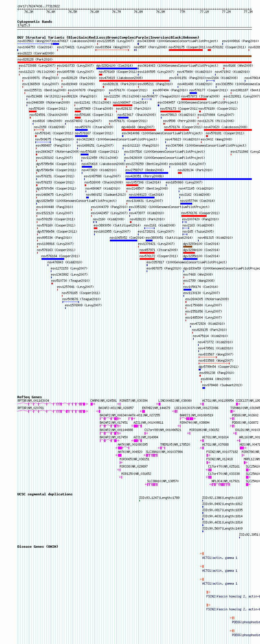Select variant label esv2446389 (McKernan2009)
This screenshot has height=644, width=260.
click(48, 102)
